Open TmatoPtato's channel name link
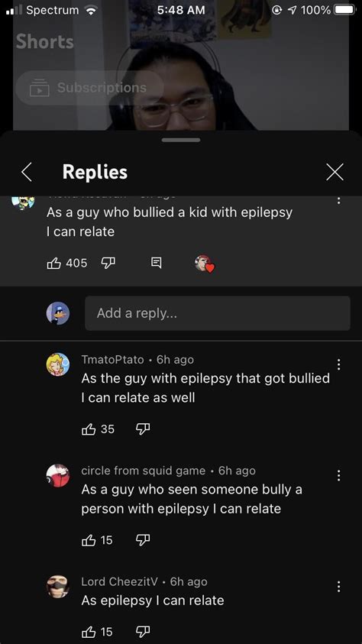Image resolution: width=362 pixels, height=644 pixels. pos(112,360)
